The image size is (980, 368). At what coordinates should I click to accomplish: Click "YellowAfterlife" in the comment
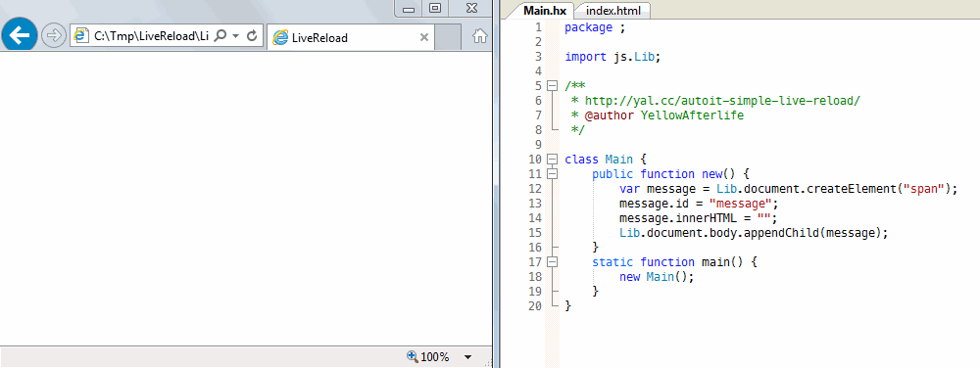coord(692,115)
